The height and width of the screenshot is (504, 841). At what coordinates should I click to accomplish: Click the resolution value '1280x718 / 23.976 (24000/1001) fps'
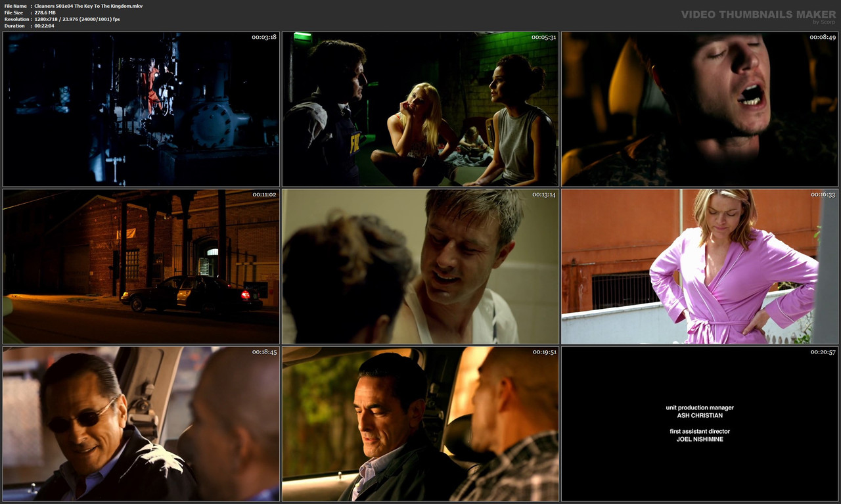click(77, 19)
